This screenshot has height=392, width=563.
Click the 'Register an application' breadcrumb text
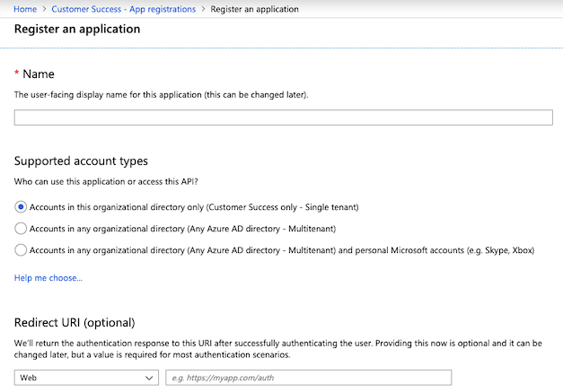(254, 9)
